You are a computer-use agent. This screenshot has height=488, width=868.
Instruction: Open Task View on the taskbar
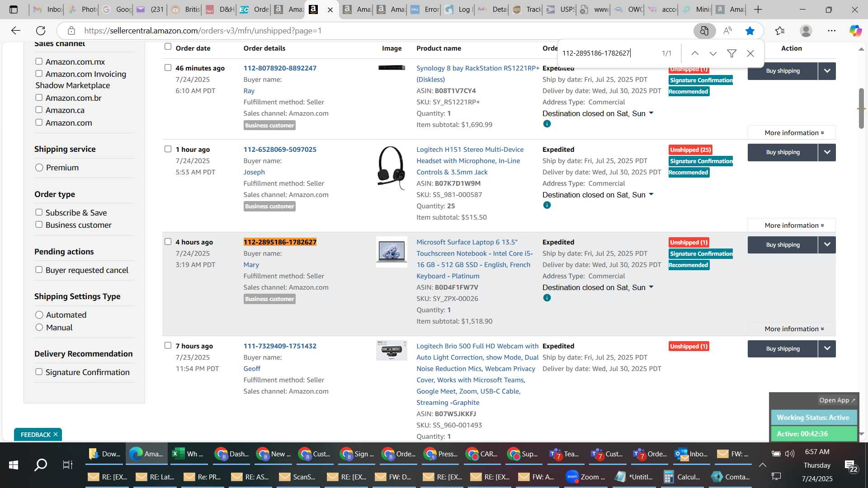click(x=67, y=465)
